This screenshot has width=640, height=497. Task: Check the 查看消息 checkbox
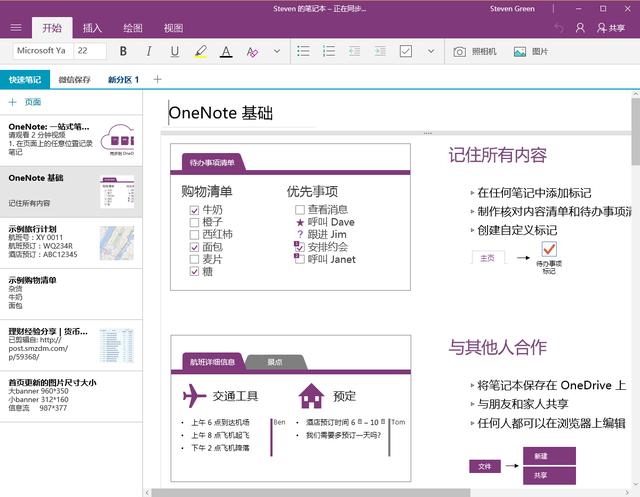coord(300,210)
